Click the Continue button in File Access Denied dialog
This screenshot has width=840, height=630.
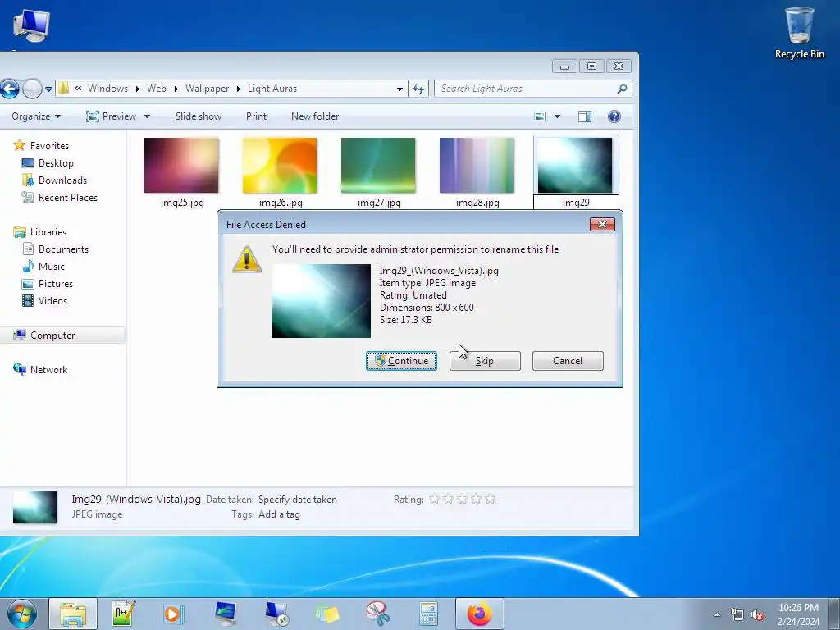click(x=401, y=361)
